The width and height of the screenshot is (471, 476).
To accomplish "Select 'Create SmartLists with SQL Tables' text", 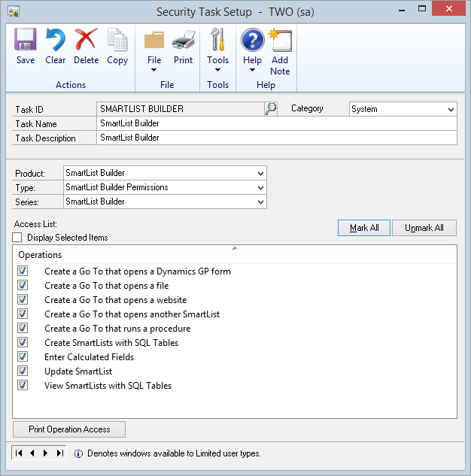I will (x=111, y=343).
